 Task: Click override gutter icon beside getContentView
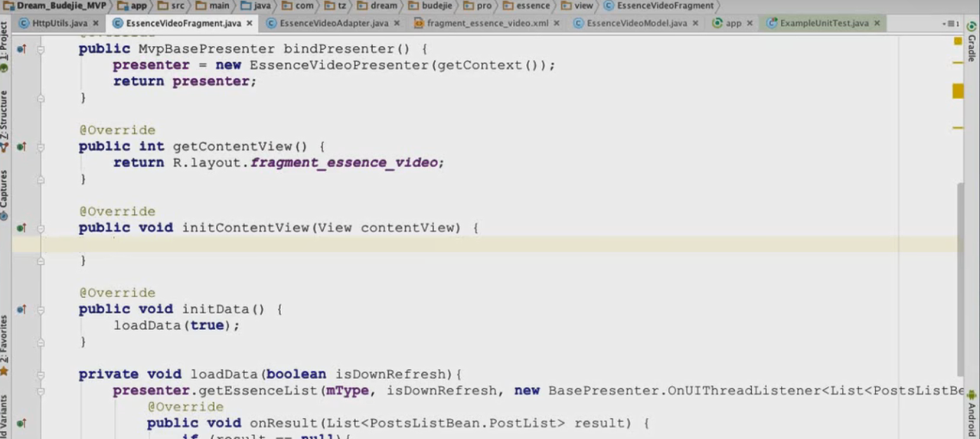click(21, 146)
